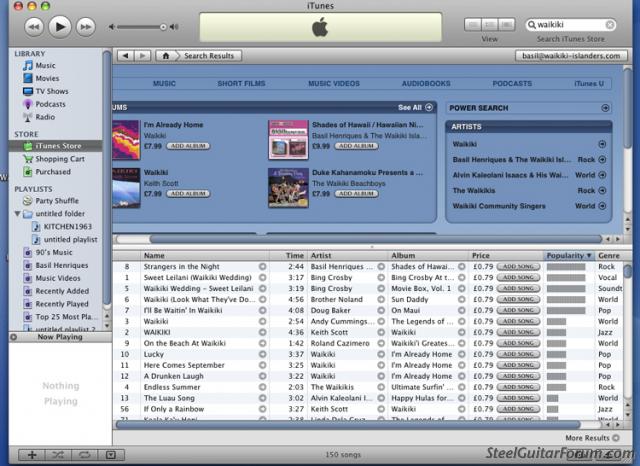Click Add Album for I'm Already Home
This screenshot has width=640, height=466.
point(187,146)
